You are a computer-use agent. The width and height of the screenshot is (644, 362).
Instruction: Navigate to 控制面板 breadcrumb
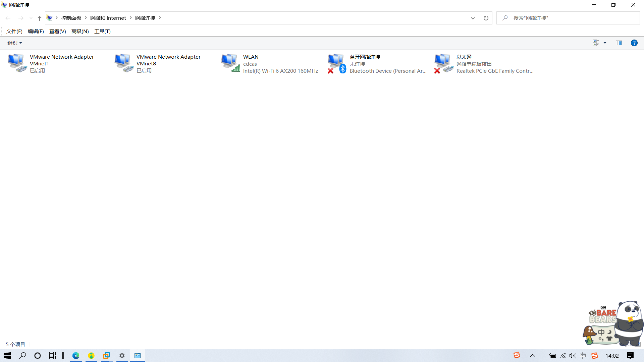tap(71, 18)
